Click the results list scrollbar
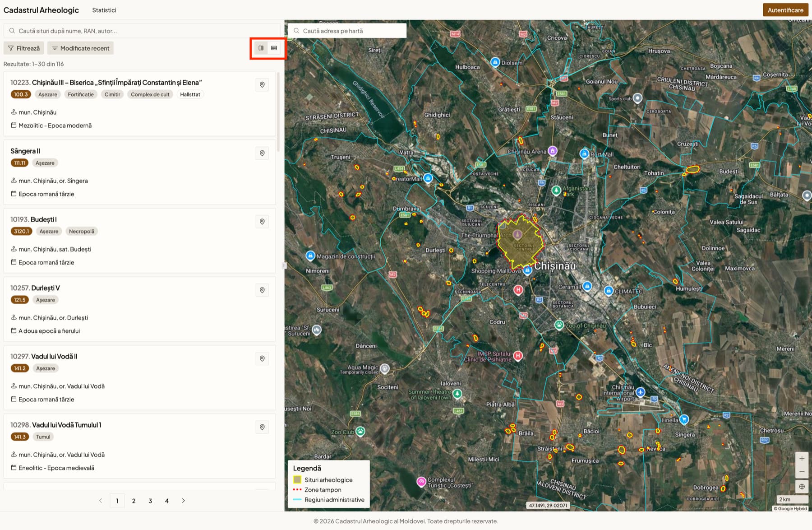812x530 pixels. [x=278, y=112]
